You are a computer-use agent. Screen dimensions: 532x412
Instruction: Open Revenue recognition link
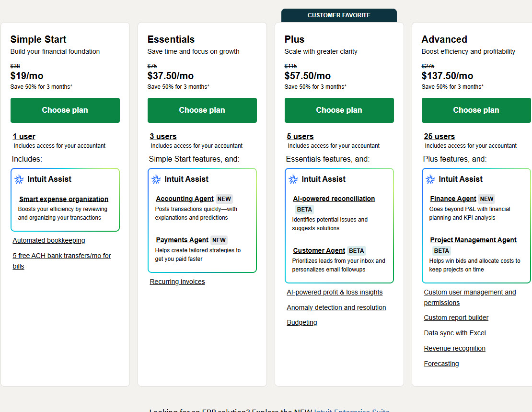point(455,348)
